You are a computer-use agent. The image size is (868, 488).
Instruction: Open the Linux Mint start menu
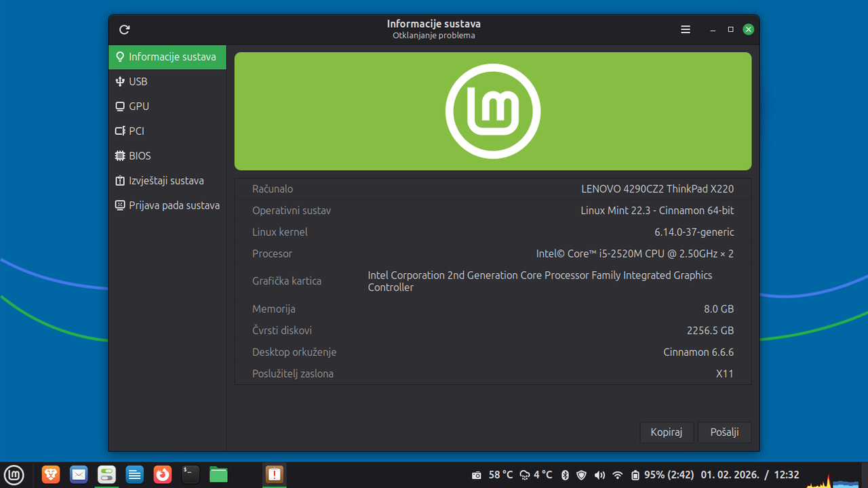[14, 474]
